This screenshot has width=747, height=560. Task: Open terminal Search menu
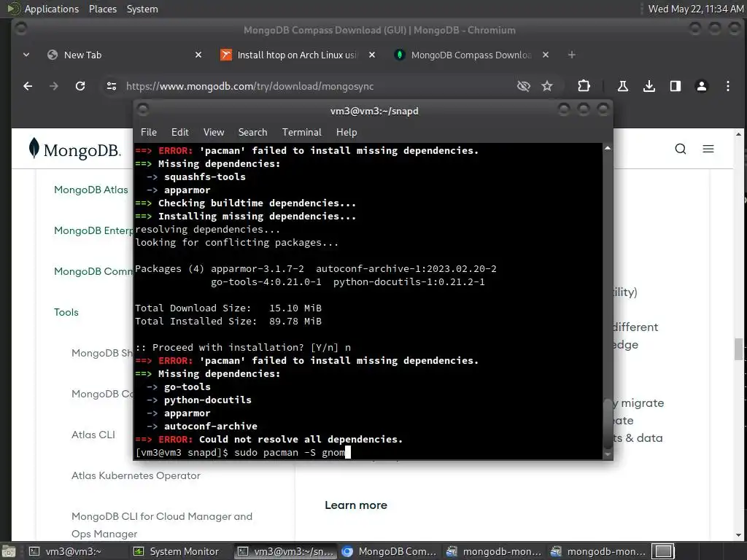252,133
